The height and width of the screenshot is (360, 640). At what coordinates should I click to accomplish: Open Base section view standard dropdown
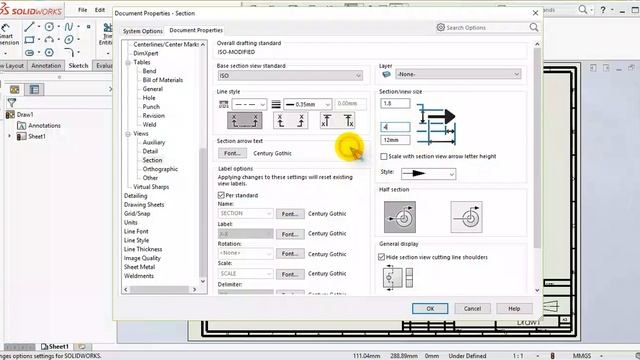coord(290,76)
